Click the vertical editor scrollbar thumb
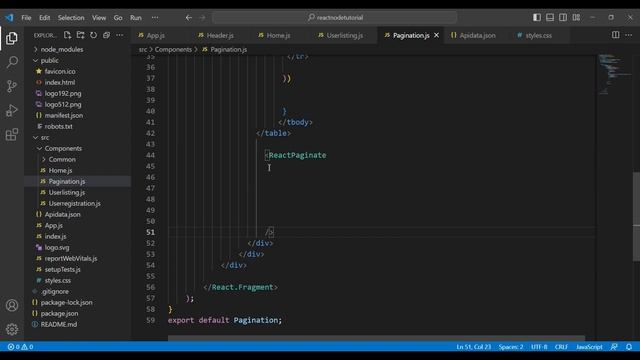 (x=636, y=217)
